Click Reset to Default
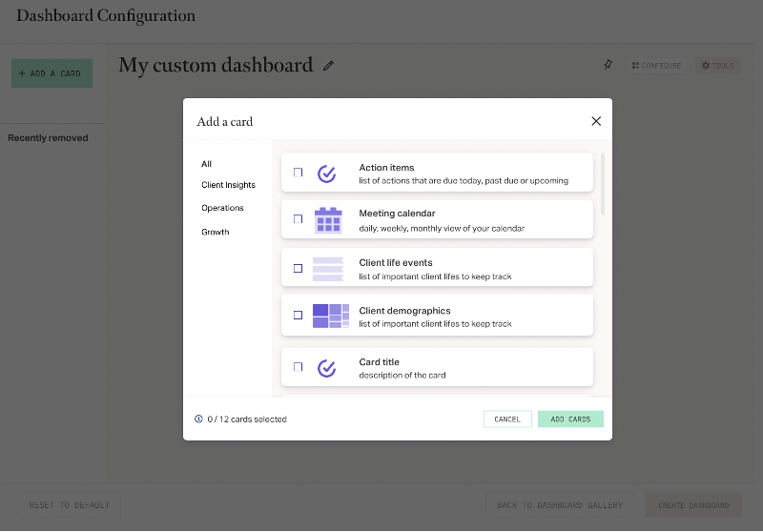Image resolution: width=763 pixels, height=532 pixels. [69, 505]
